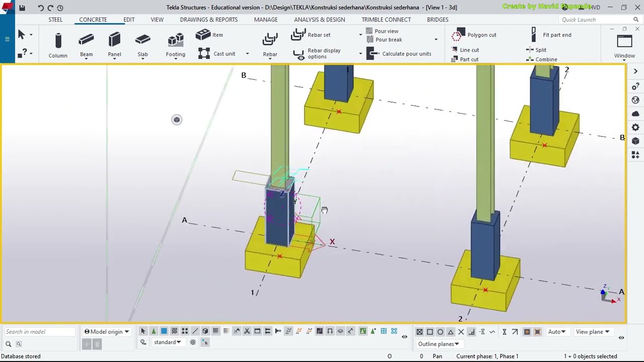Screen dimensions: 644x362
Task: Expand the Rebar display options arrow
Action: (360, 53)
